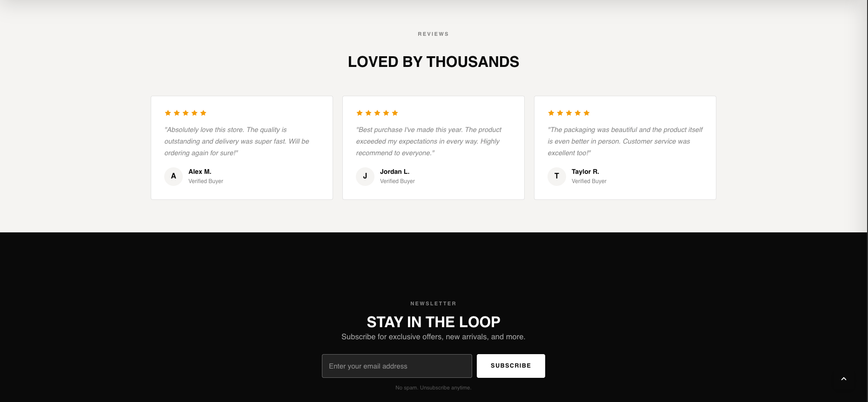Click the Reviews section label
Screen dimensions: 868x402
pos(434,34)
